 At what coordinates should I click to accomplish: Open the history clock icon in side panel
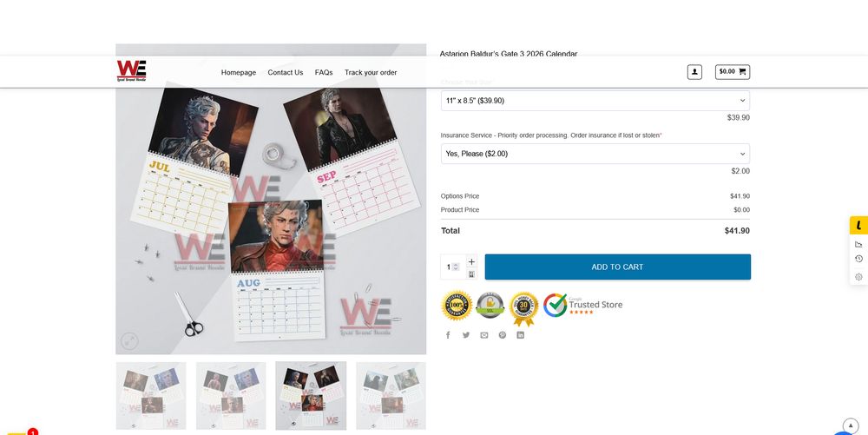(x=858, y=259)
